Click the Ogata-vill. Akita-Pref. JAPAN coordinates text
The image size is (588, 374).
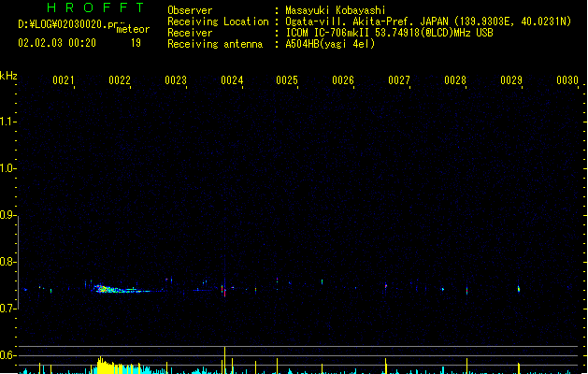[428, 22]
